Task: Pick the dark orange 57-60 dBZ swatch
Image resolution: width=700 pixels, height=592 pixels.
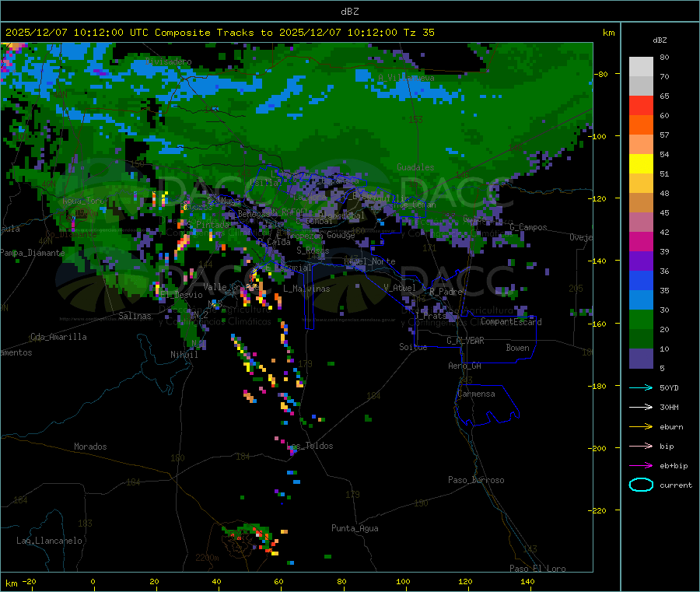Action: (x=641, y=125)
